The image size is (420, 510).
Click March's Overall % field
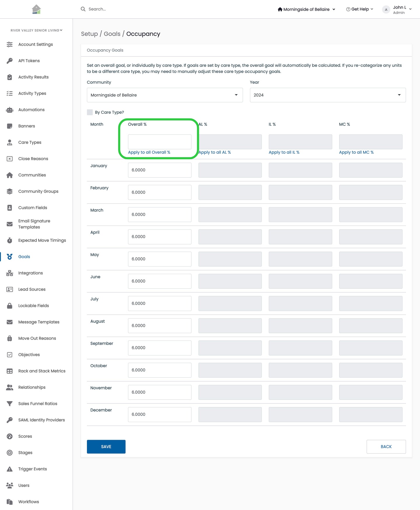tap(160, 215)
